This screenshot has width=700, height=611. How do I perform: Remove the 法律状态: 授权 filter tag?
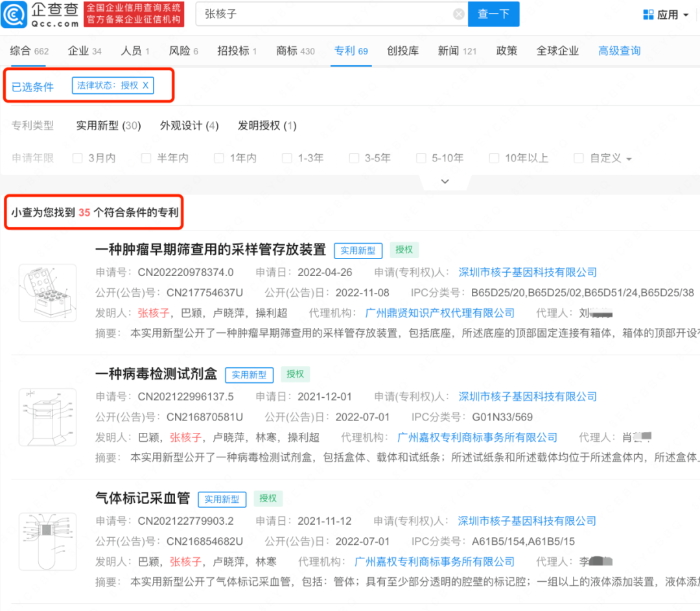[x=146, y=86]
